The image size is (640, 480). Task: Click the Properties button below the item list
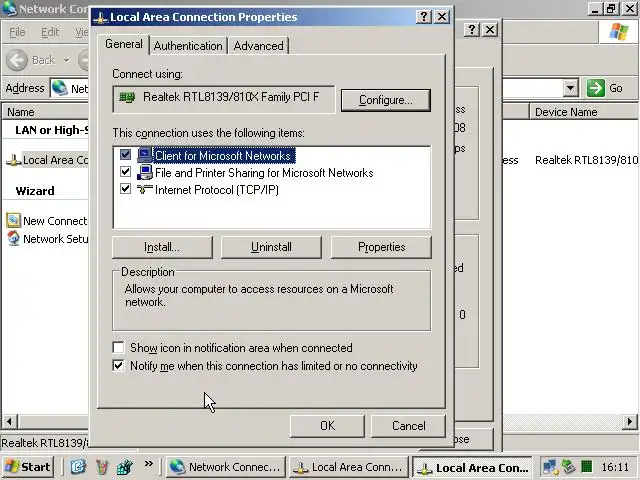[381, 247]
